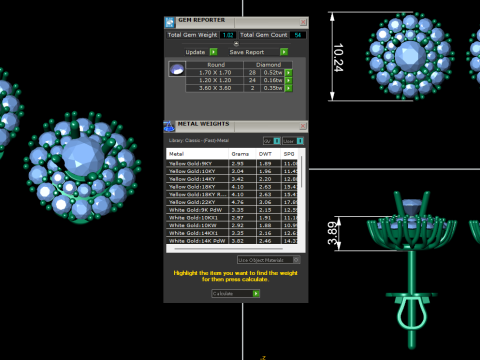Select the White Gold:14KX1 row
The image size is (480, 360).
point(232,233)
